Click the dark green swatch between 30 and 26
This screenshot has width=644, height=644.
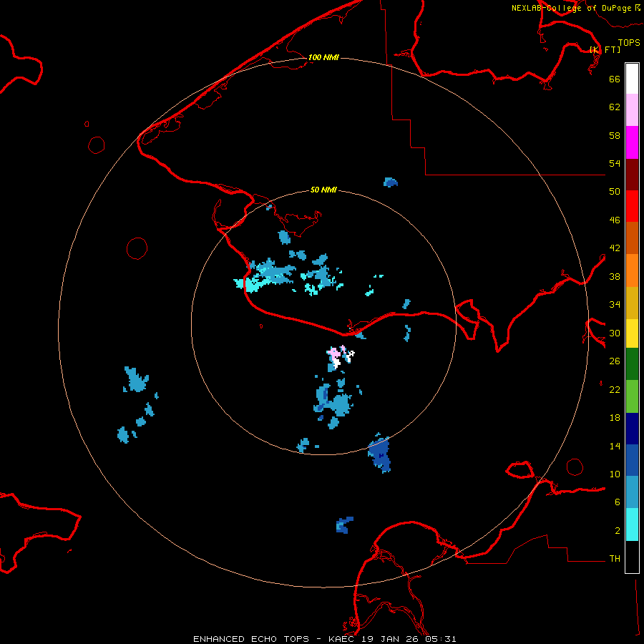632,364
